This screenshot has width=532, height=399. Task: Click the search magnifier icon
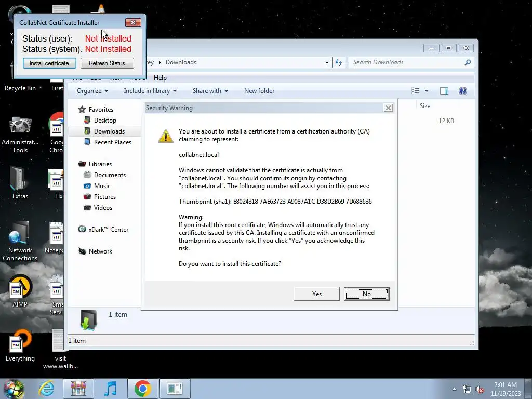[468, 62]
